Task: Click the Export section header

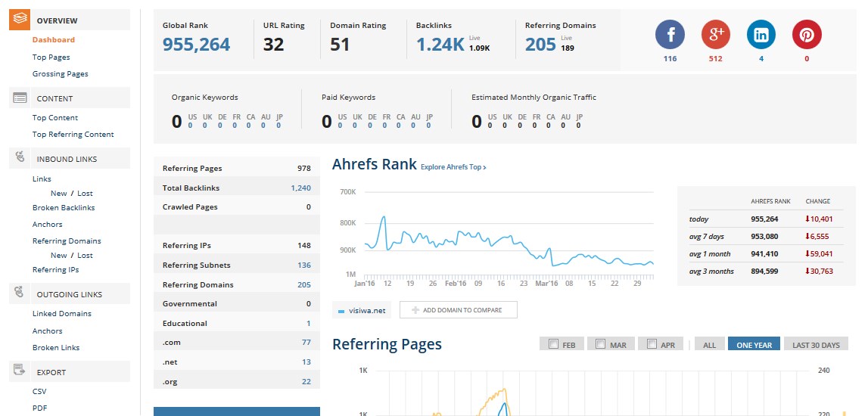Action: [70, 371]
